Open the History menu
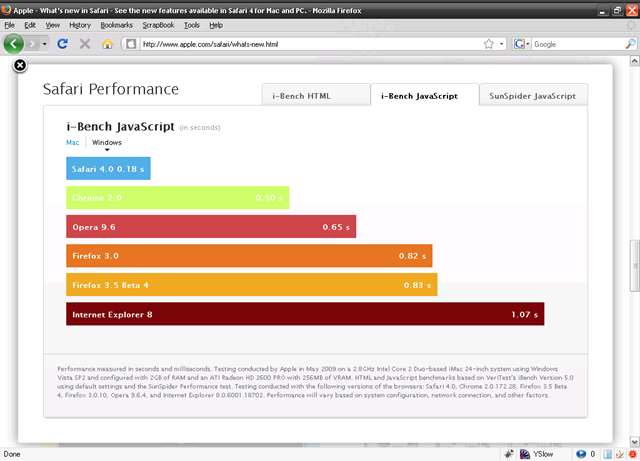This screenshot has height=461, width=640. [80, 25]
